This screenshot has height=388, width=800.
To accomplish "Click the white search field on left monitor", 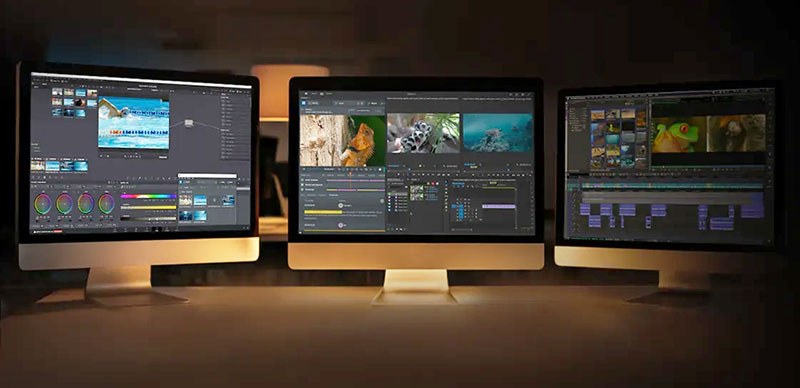I will pos(207,176).
